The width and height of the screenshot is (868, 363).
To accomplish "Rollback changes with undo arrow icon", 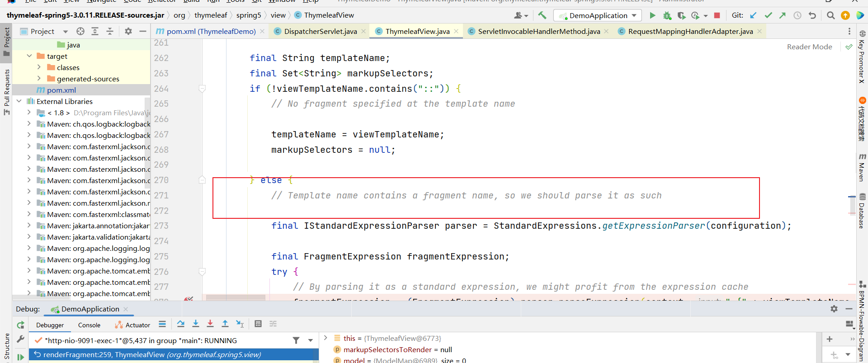I will tap(812, 15).
